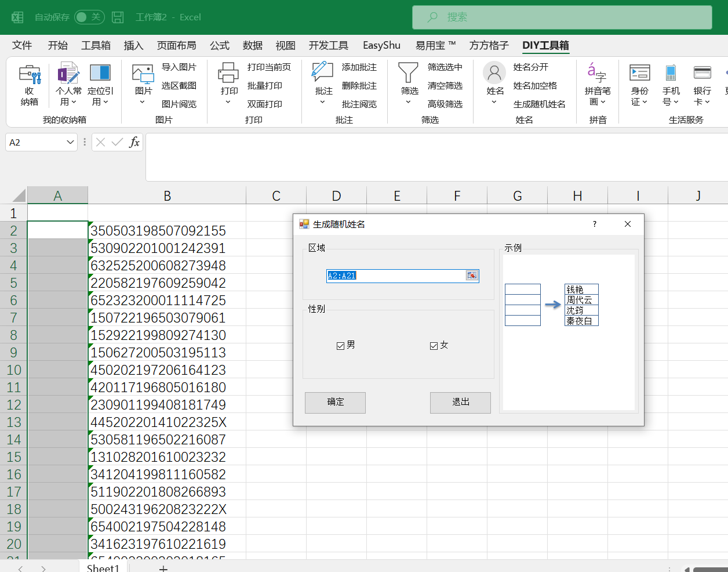This screenshot has width=728, height=572.
Task: Click 删除批注 in ribbon
Action: (x=359, y=86)
